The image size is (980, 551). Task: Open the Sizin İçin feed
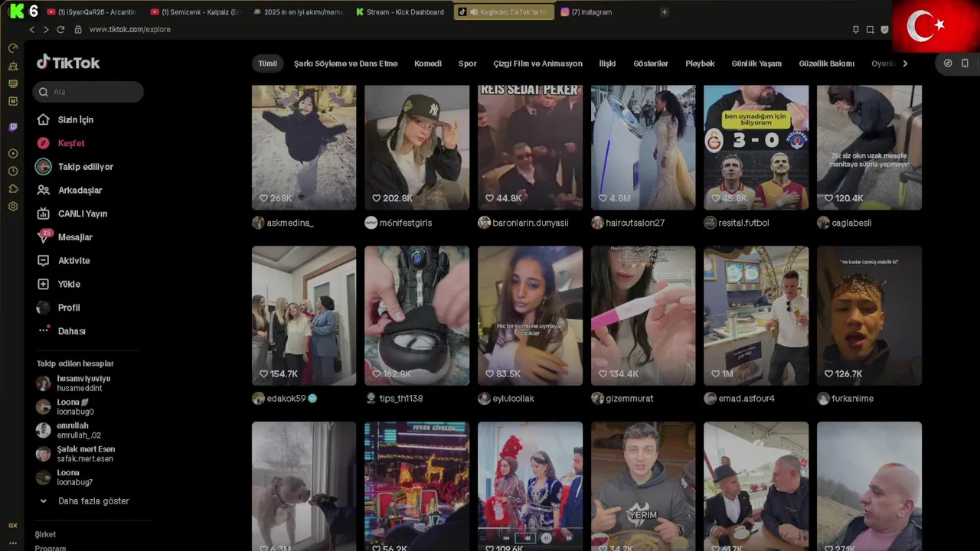(76, 119)
